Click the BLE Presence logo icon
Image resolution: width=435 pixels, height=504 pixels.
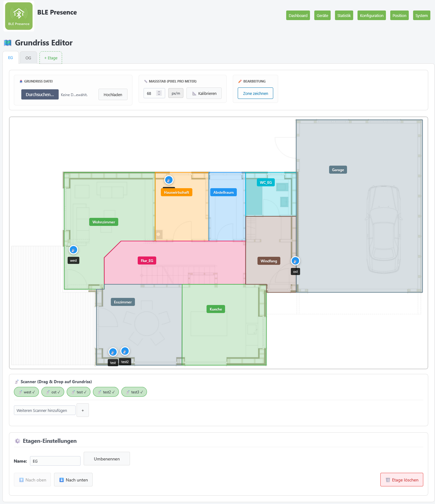point(19,16)
